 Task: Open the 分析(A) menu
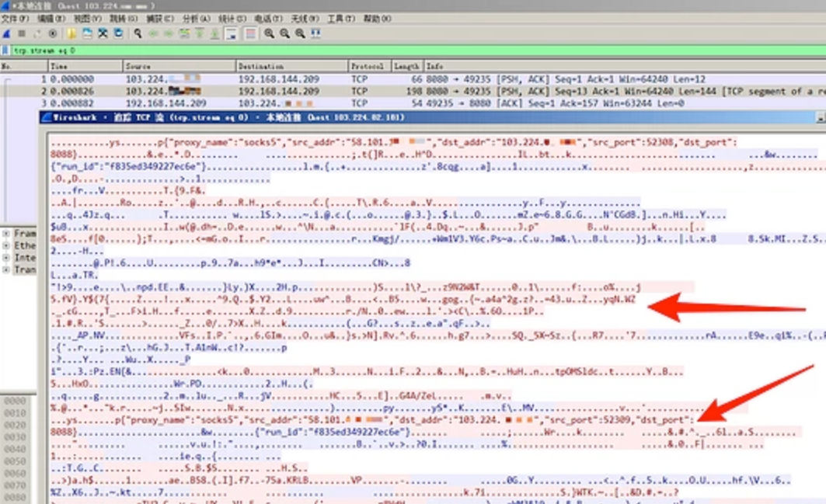point(196,19)
